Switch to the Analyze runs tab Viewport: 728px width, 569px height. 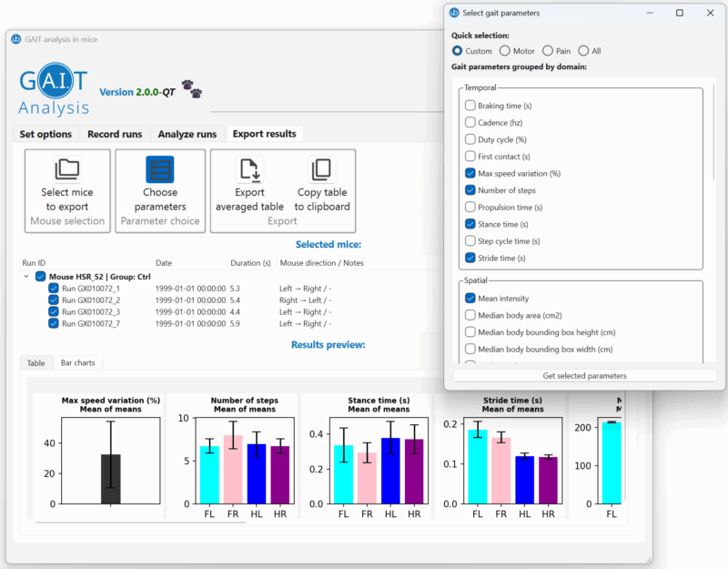pyautogui.click(x=187, y=134)
